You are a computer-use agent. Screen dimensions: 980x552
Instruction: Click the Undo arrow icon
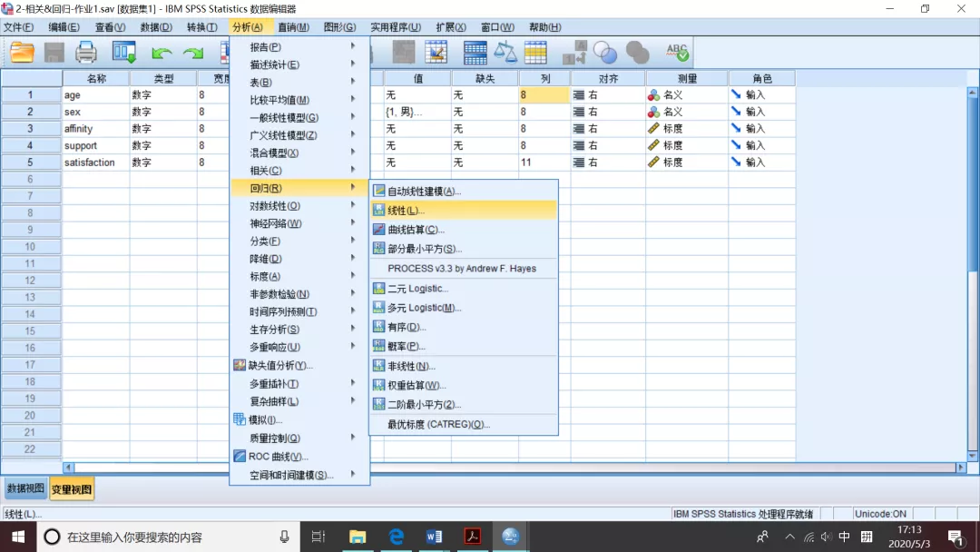162,54
